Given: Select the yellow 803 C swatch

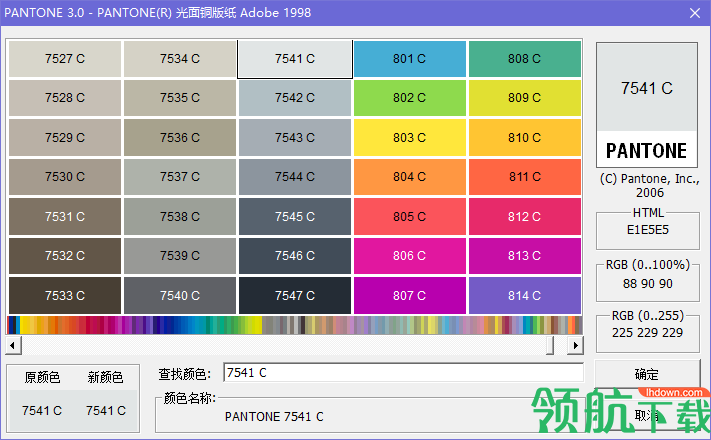Looking at the screenshot, I should [410, 137].
